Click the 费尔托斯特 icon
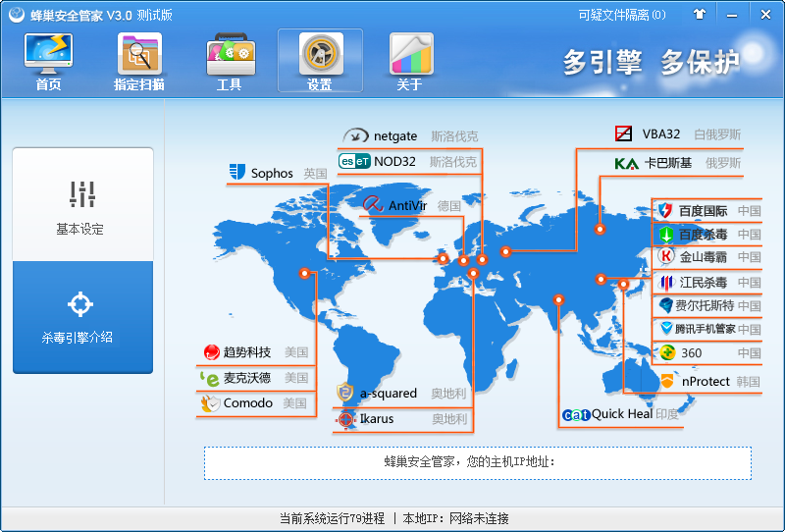The height and width of the screenshot is (532, 785). [x=666, y=305]
